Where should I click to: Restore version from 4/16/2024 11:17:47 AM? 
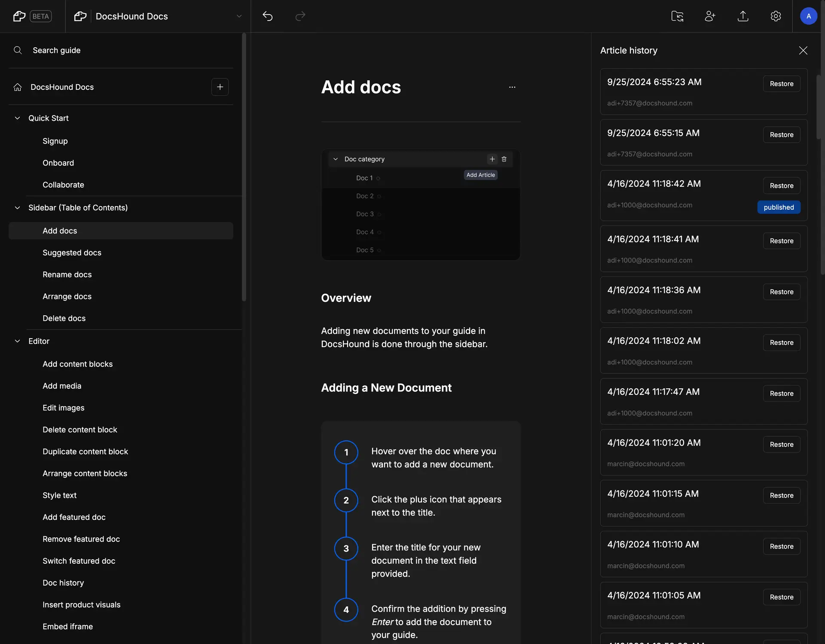[782, 394]
